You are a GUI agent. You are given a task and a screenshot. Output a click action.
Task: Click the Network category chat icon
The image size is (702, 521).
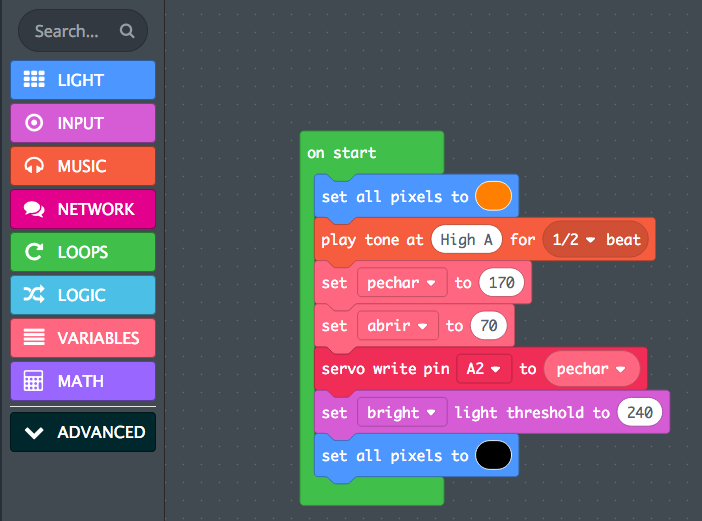[x=34, y=209]
